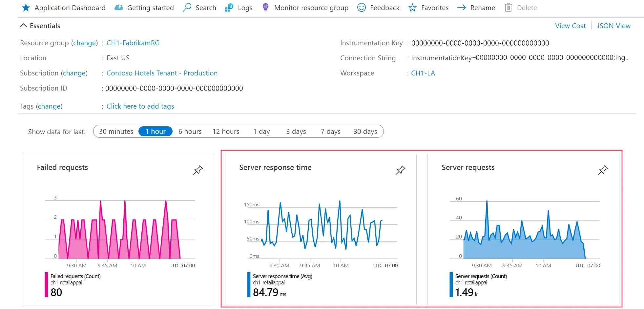Click change next to Resource group
644x309 pixels.
click(85, 43)
